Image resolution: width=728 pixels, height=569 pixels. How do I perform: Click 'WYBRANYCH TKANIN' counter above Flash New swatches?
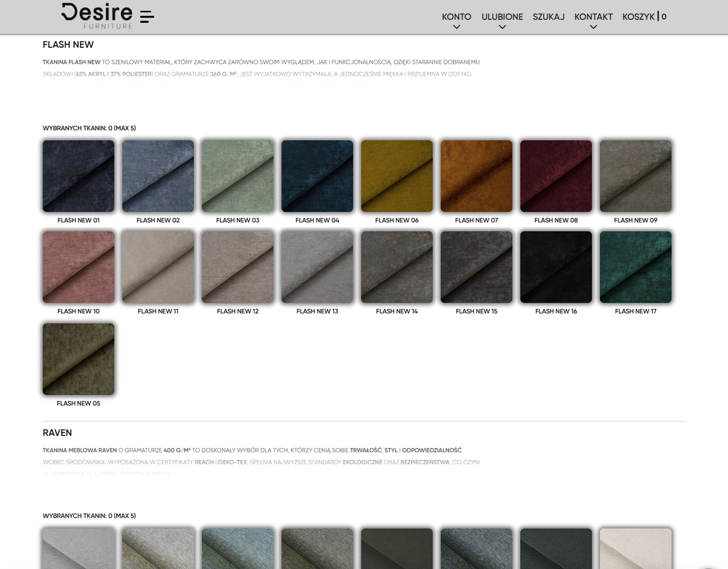tap(89, 128)
